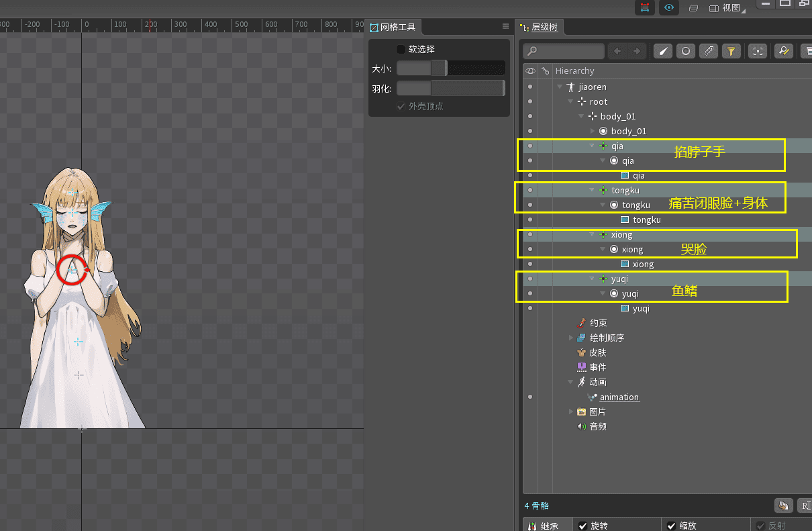Screen dimensions: 812x531
Task: Expand the collapsed body_01 slot node
Action: click(592, 131)
